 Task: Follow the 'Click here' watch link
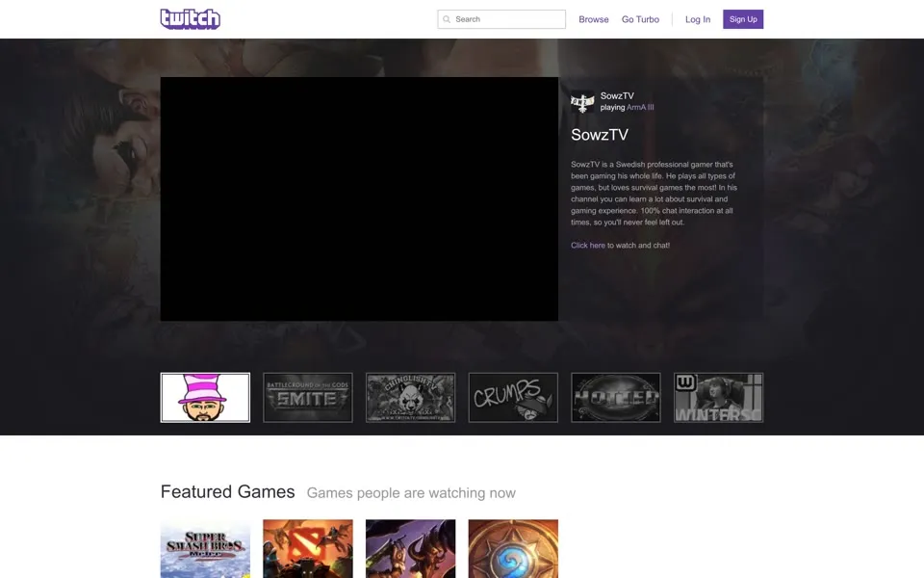click(587, 246)
